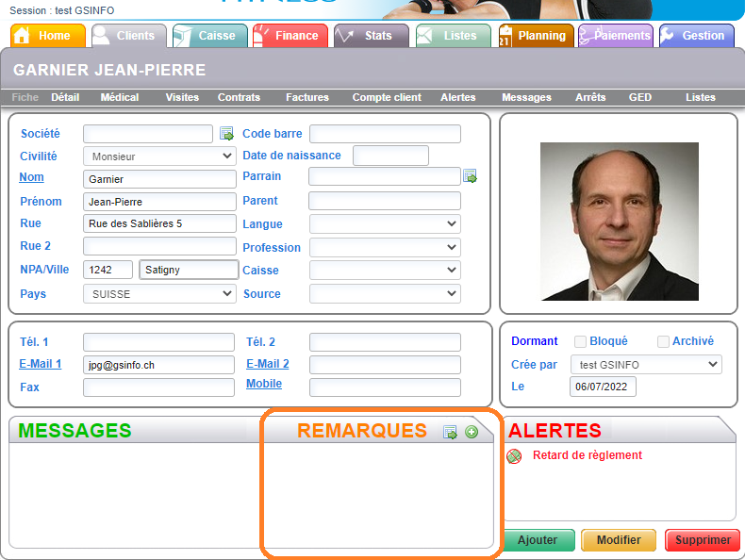Screen dimensions: 745x560
Task: Click the client's portrait photo
Action: [x=620, y=221]
